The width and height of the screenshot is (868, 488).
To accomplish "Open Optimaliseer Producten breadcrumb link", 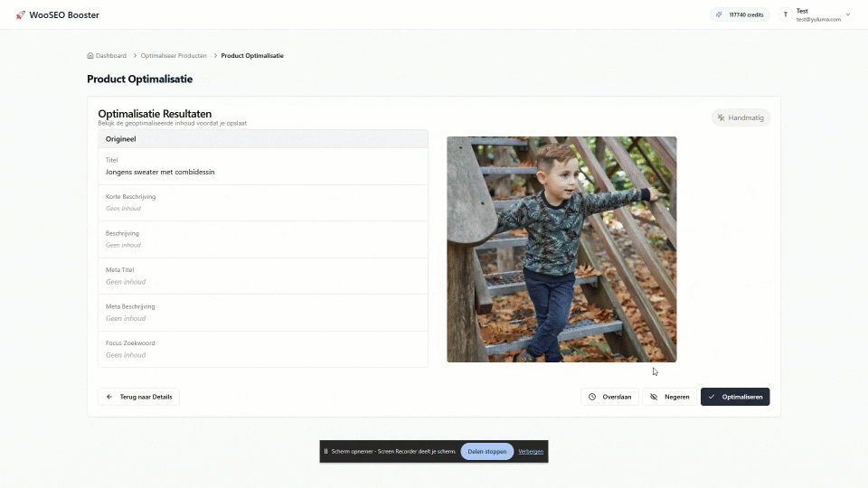I will (174, 55).
